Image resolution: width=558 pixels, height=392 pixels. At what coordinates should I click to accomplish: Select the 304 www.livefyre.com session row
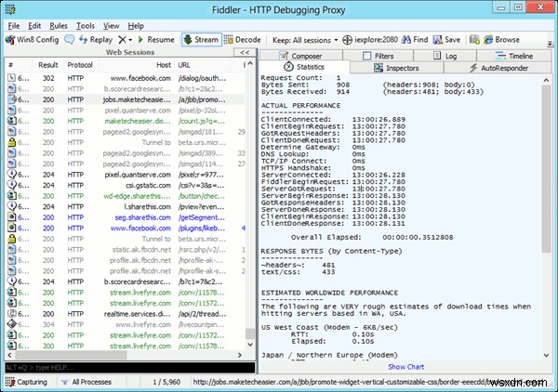[126, 324]
